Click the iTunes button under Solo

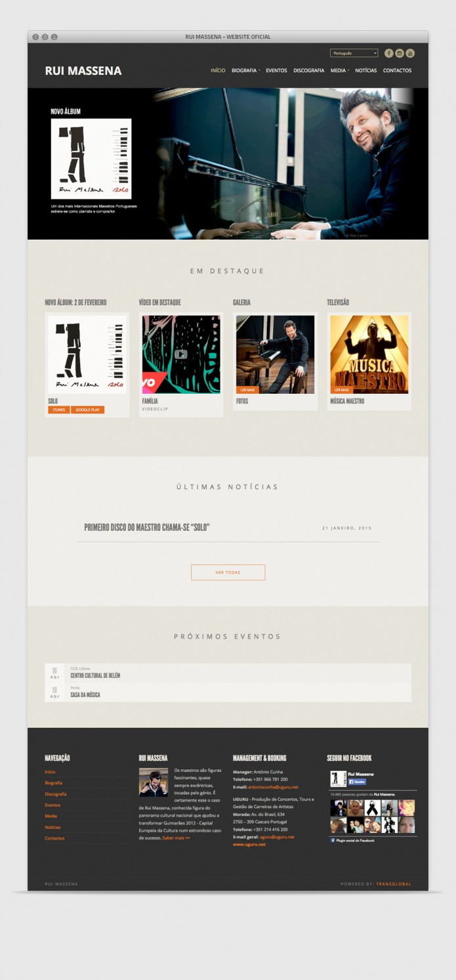point(59,410)
